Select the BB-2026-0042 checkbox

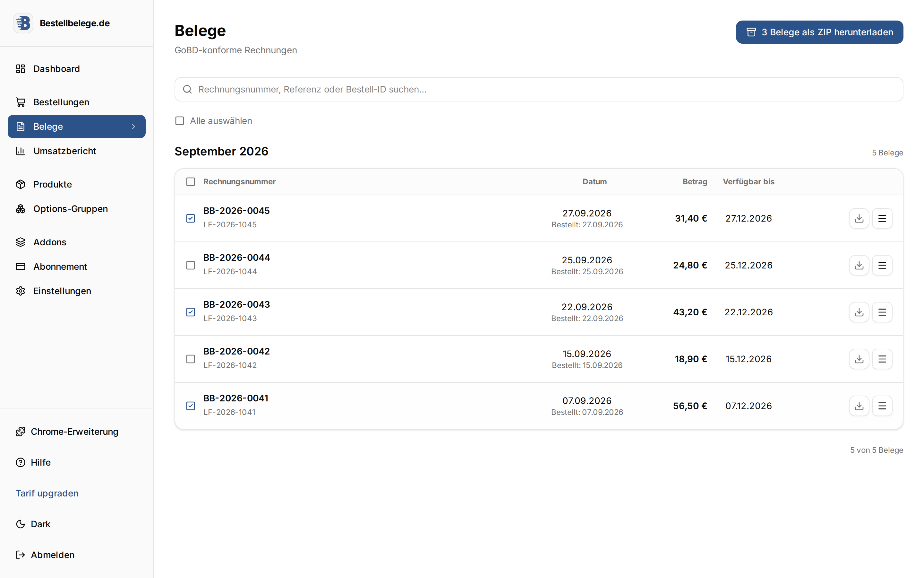[x=191, y=359]
